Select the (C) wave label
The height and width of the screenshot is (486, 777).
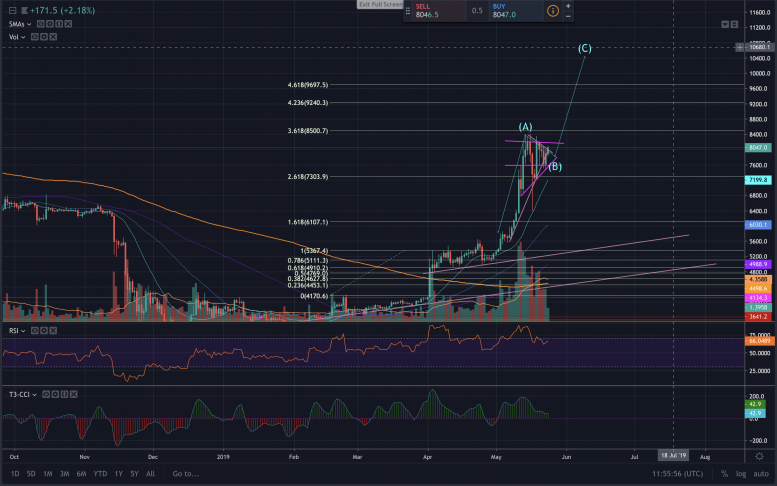(x=585, y=49)
